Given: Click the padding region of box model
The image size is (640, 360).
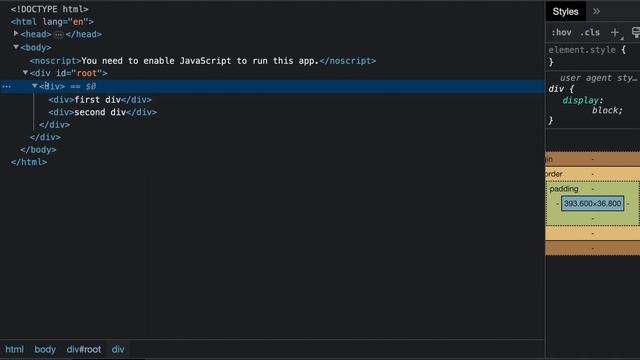Looking at the screenshot, I should [x=564, y=189].
